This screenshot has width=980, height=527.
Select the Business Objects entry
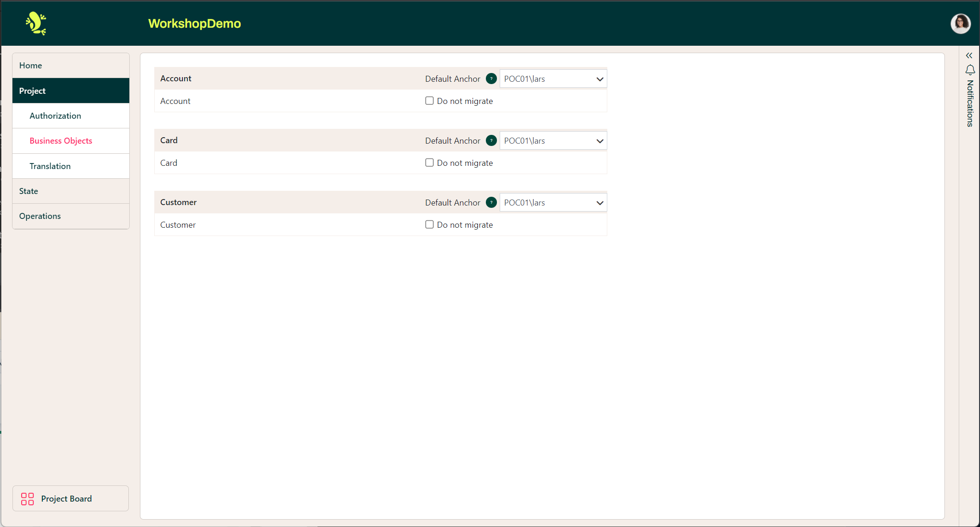click(60, 140)
